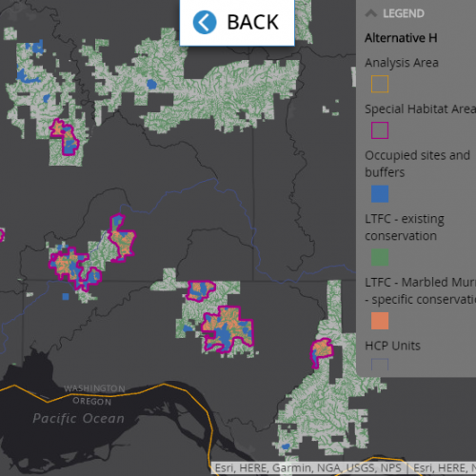Click the orange Marbled Murrelet conservation swatch
The height and width of the screenshot is (476, 476).
(380, 321)
